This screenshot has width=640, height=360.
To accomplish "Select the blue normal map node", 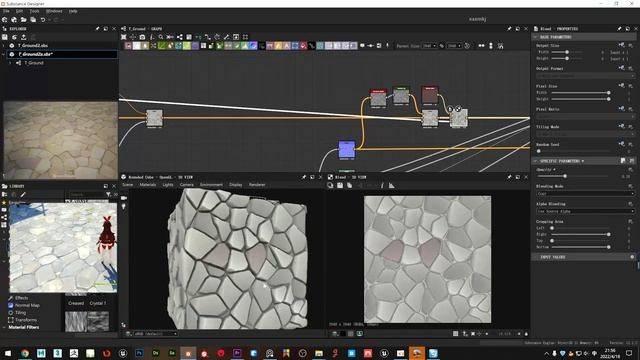I will (x=347, y=149).
